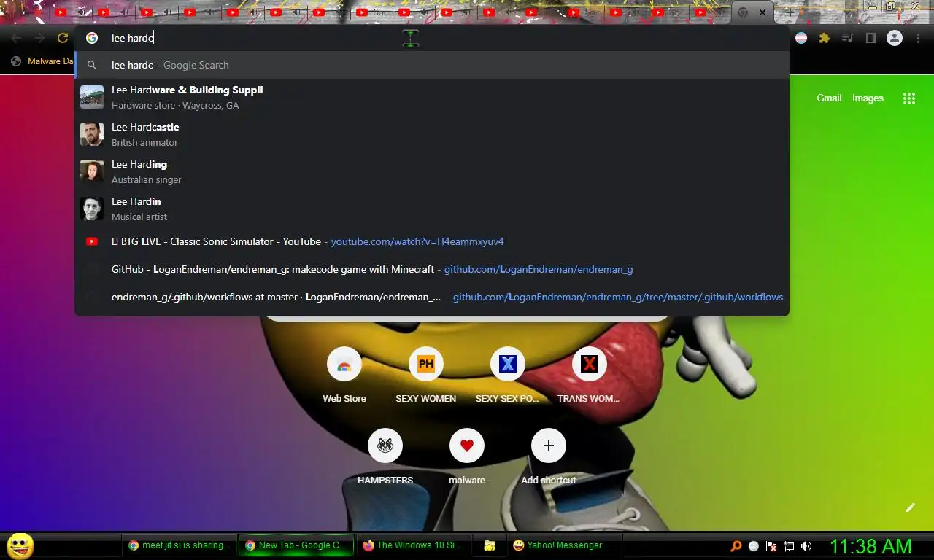Image resolution: width=934 pixels, height=560 pixels.
Task: Choose Lee Hardware & Building Suppli suggestion
Action: [x=432, y=97]
